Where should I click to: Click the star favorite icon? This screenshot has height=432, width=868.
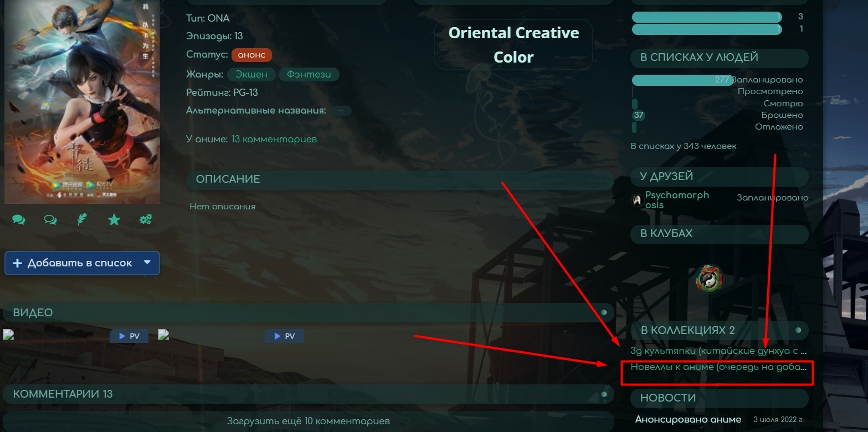pos(114,220)
